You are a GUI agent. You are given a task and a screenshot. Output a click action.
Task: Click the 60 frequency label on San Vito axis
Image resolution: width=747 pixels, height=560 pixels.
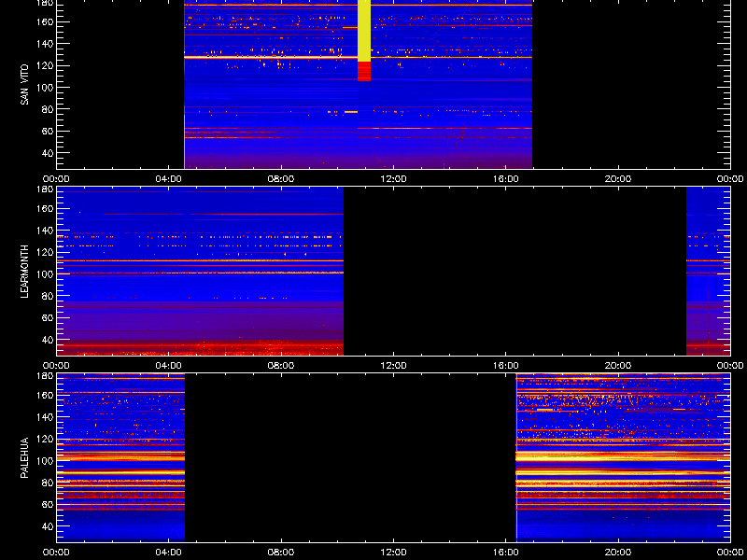point(46,131)
